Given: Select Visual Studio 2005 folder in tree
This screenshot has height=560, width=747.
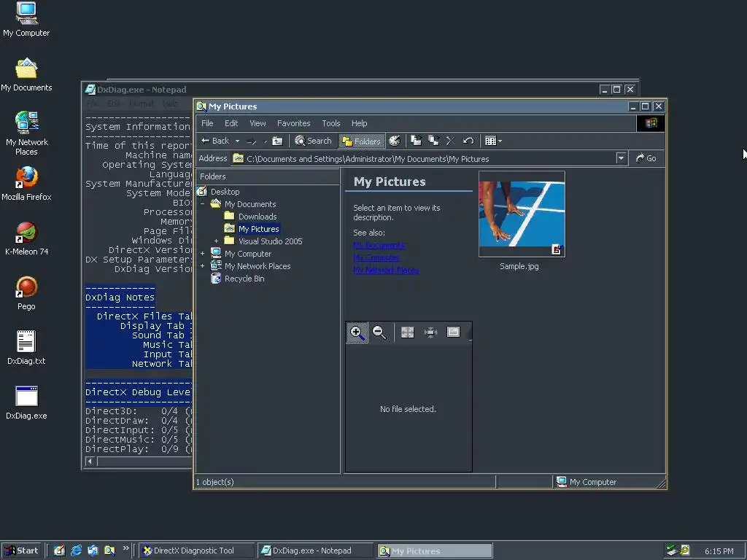Looking at the screenshot, I should pos(270,241).
